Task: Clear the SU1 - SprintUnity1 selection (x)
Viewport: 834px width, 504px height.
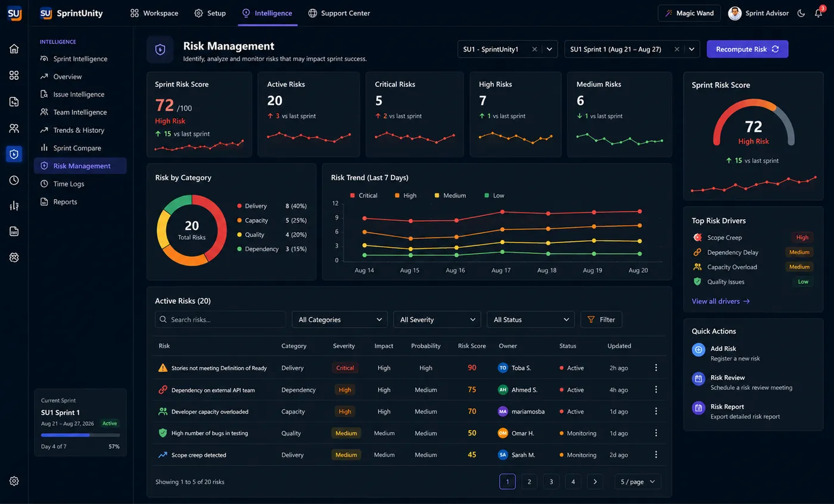Action: click(534, 49)
